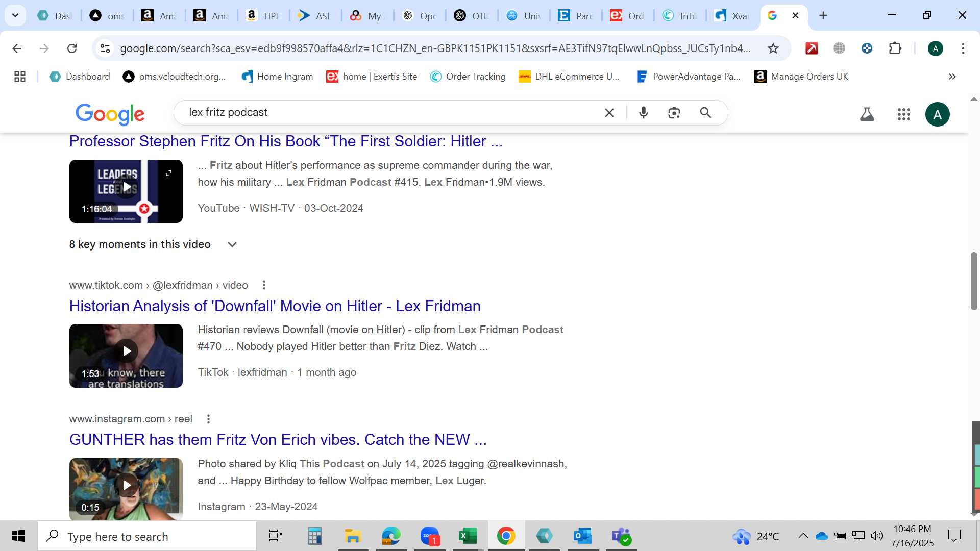The width and height of the screenshot is (980, 551).
Task: Open the Calculator from the taskbar
Action: tap(315, 536)
